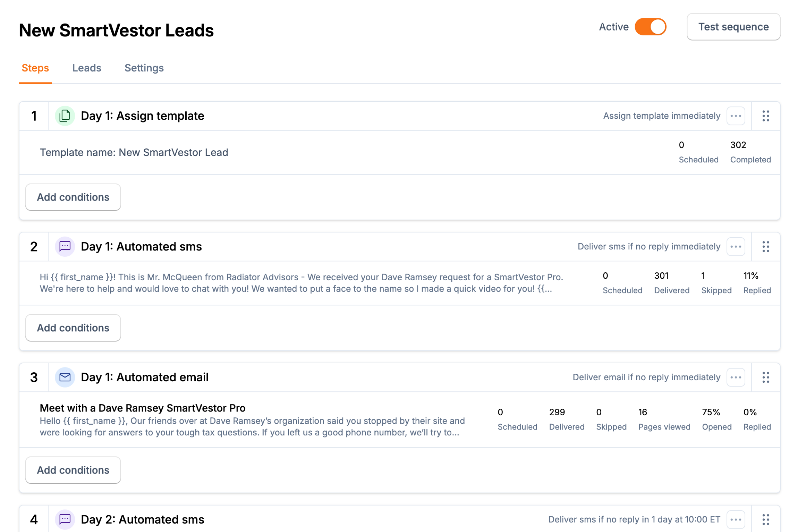Click the sms icon for Day 2 step
Viewport: 798px width, 532px height.
click(x=65, y=519)
